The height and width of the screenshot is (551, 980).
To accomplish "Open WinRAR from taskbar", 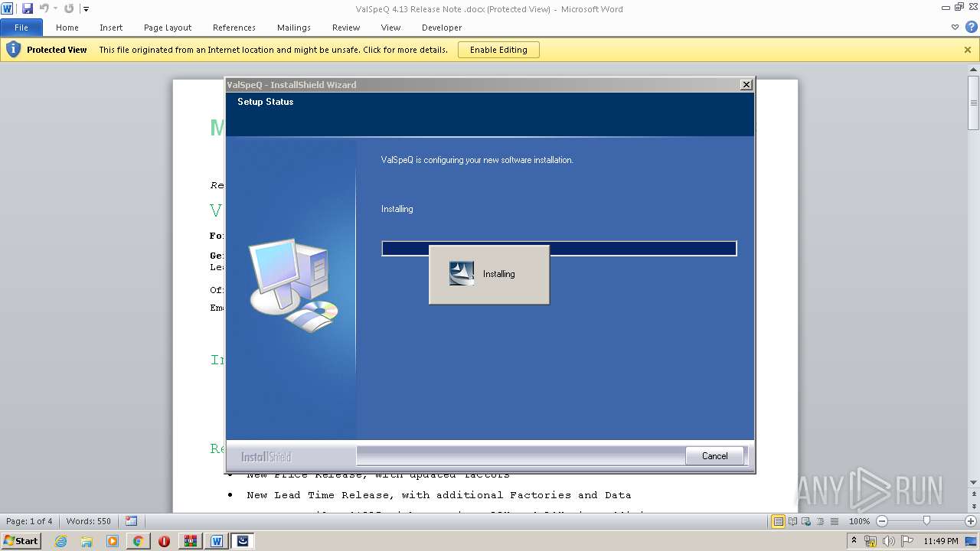I will coord(190,541).
